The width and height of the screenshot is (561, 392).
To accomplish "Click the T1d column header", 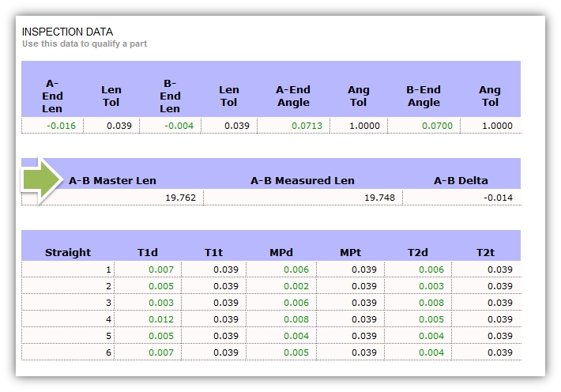I will point(148,253).
